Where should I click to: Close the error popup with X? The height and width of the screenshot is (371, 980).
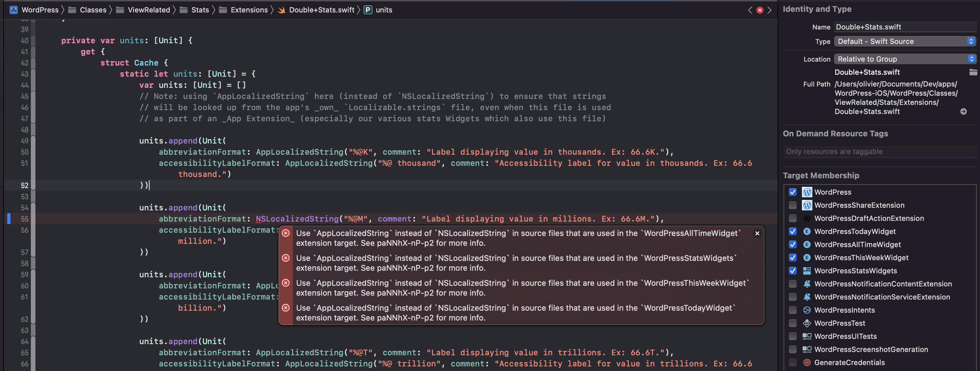tap(757, 233)
